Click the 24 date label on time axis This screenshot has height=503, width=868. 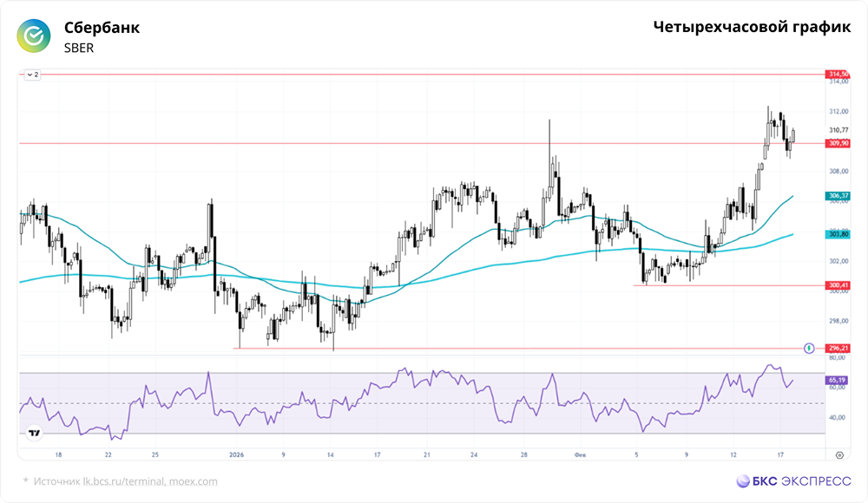[x=474, y=454]
